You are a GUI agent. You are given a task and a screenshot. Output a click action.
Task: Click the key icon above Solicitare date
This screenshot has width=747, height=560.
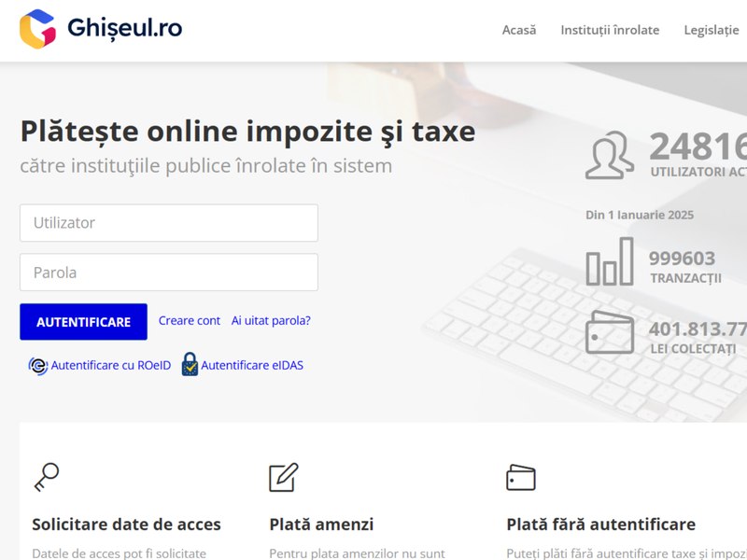(46, 477)
